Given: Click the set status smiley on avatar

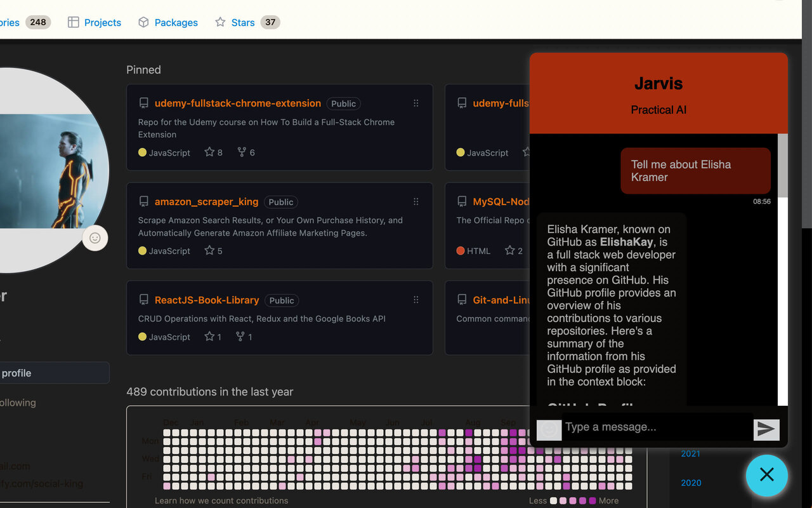Looking at the screenshot, I should pyautogui.click(x=95, y=238).
